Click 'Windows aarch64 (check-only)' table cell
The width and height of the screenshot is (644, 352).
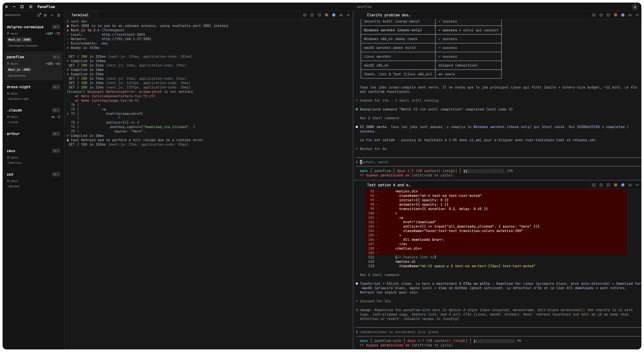pyautogui.click(x=398, y=30)
